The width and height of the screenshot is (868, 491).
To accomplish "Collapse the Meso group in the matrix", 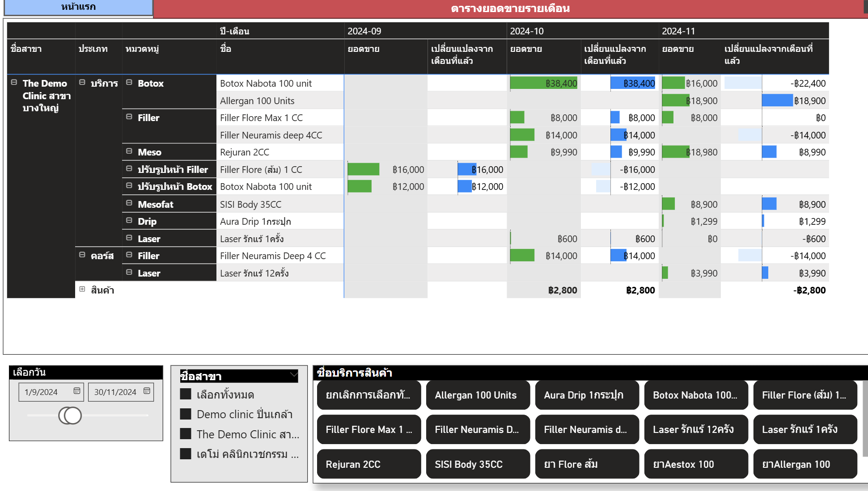I will click(129, 152).
